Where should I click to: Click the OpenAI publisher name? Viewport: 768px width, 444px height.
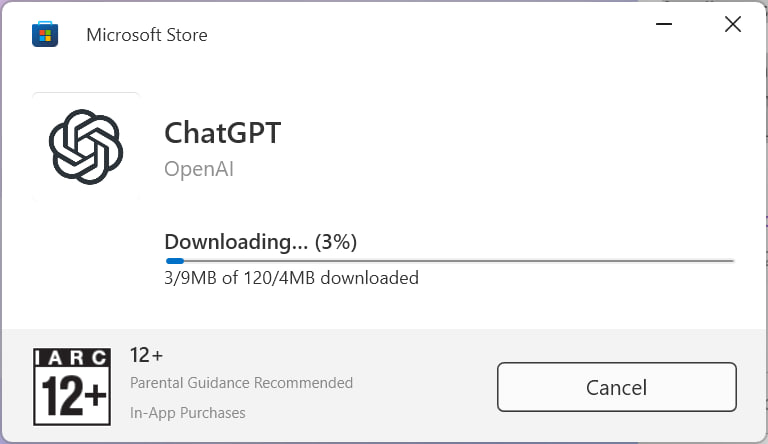[199, 169]
